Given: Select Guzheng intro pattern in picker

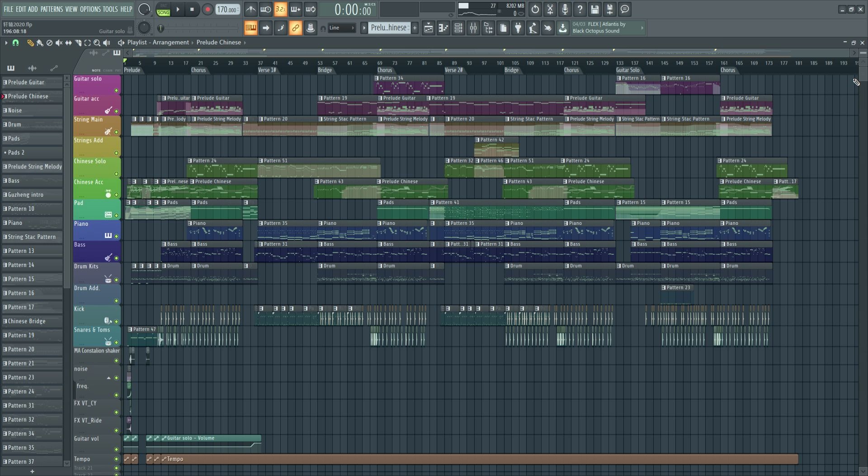Looking at the screenshot, I should (32, 195).
